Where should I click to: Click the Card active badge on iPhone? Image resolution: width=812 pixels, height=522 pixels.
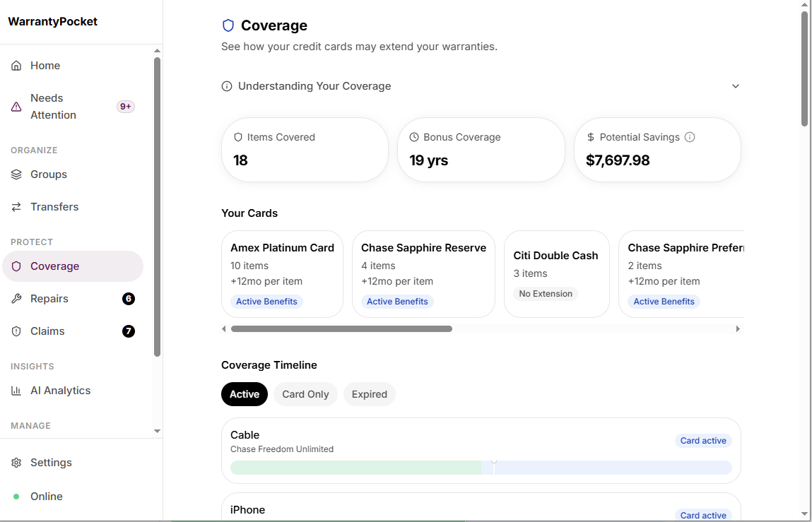click(703, 515)
